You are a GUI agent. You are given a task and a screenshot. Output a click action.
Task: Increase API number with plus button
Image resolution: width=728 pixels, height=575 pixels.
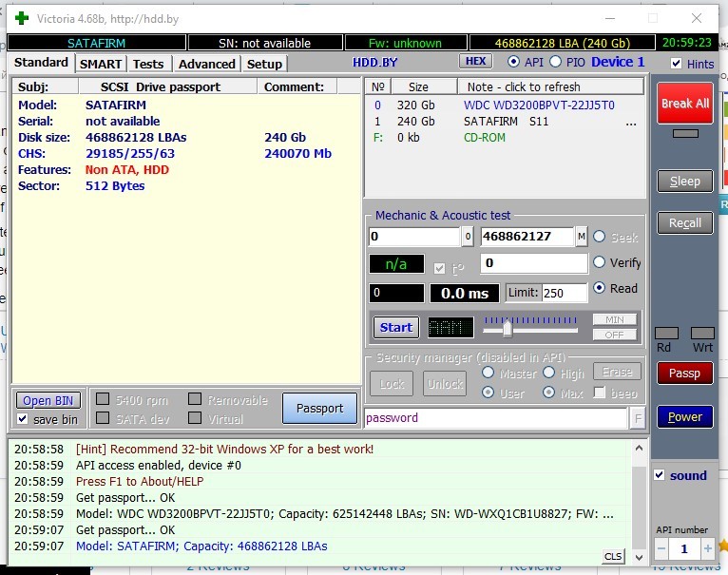coord(707,549)
